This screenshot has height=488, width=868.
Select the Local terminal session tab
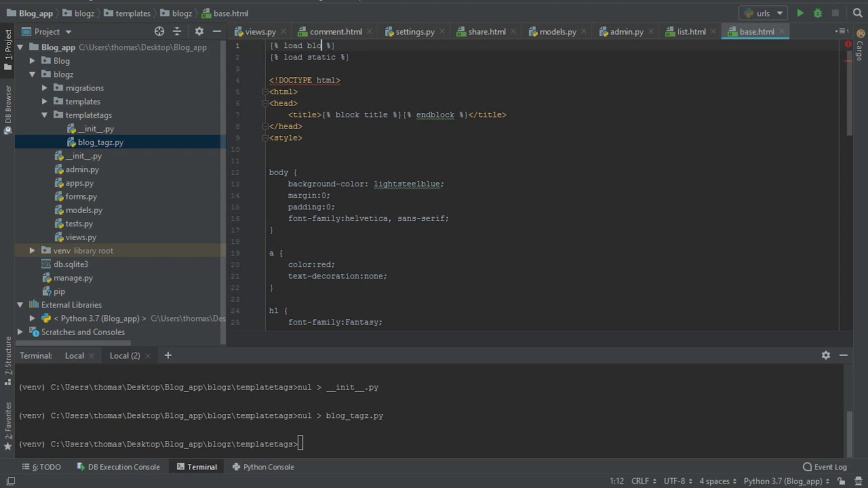[x=75, y=356]
